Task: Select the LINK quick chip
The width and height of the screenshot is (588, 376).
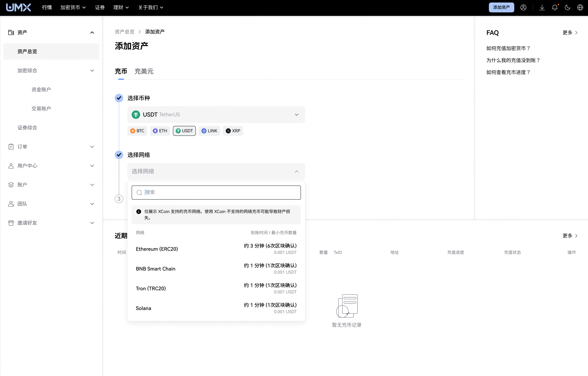Action: click(x=209, y=131)
